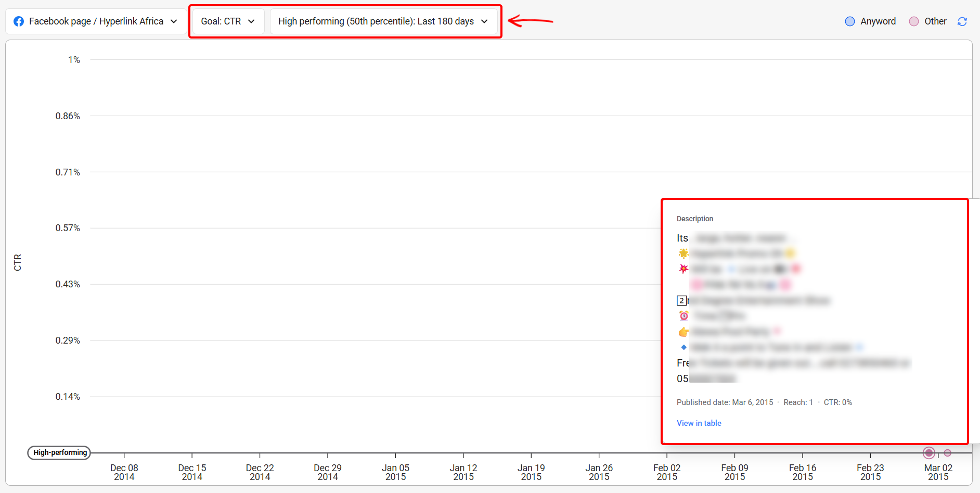Click the alarm clock emoji in description
Viewport: 980px width, 493px height.
(684, 315)
